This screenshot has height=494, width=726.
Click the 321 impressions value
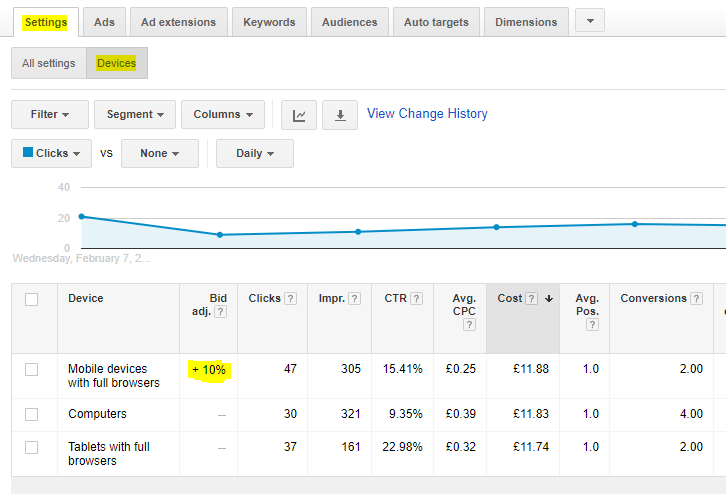click(350, 413)
